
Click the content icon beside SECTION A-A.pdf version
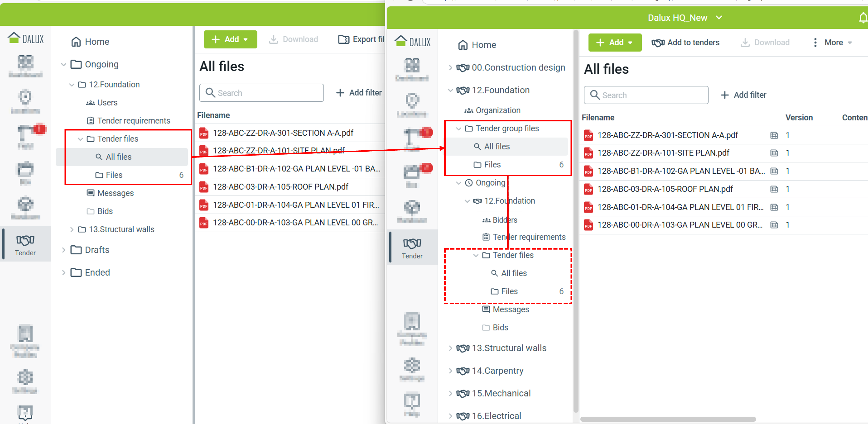click(x=774, y=135)
